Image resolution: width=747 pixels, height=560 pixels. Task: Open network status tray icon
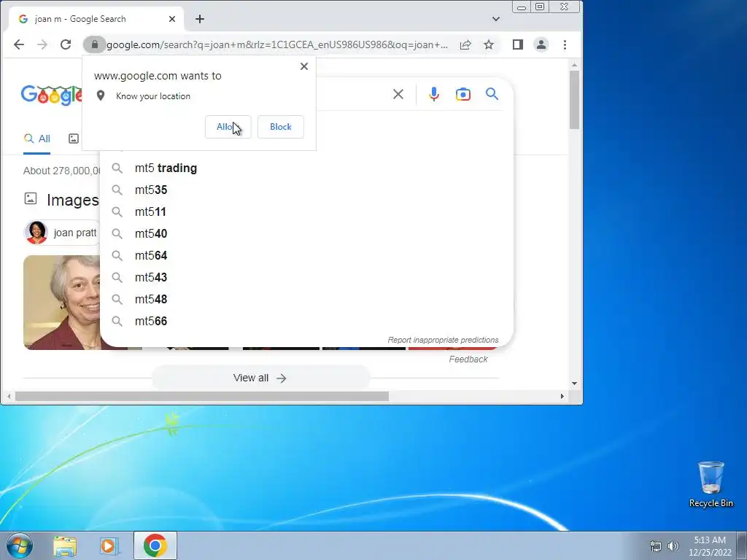click(x=656, y=546)
